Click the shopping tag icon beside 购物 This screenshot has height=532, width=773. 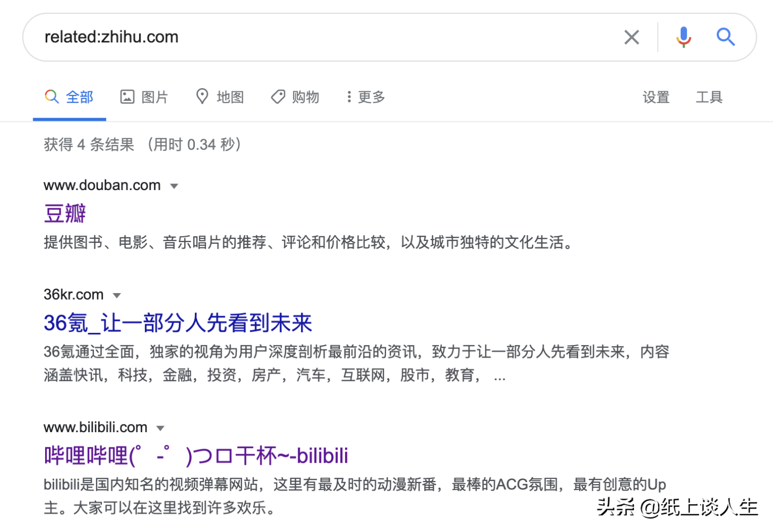(278, 97)
